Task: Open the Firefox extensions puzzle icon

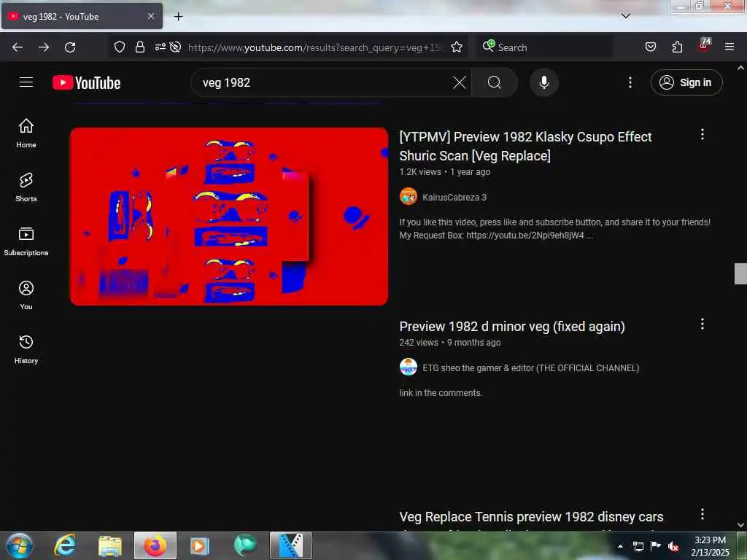Action: click(x=677, y=47)
